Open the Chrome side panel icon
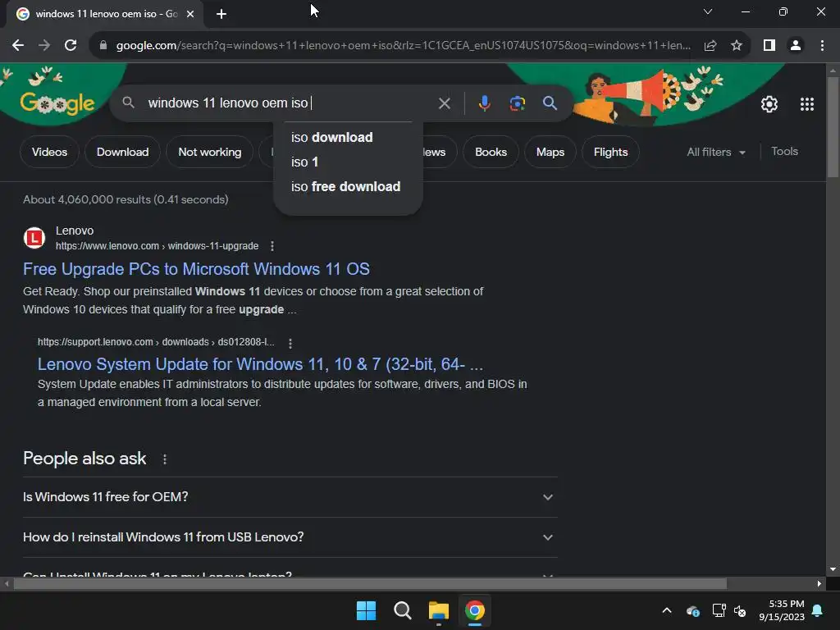The width and height of the screenshot is (840, 630). [769, 46]
